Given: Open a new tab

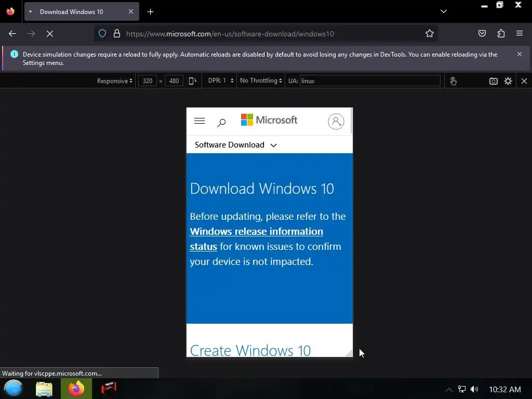Looking at the screenshot, I should click(150, 12).
